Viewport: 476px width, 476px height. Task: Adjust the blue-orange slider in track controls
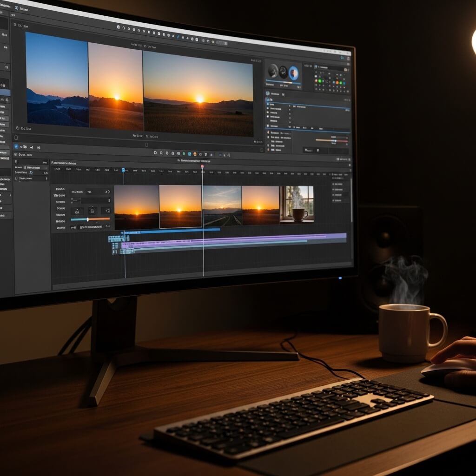click(88, 219)
